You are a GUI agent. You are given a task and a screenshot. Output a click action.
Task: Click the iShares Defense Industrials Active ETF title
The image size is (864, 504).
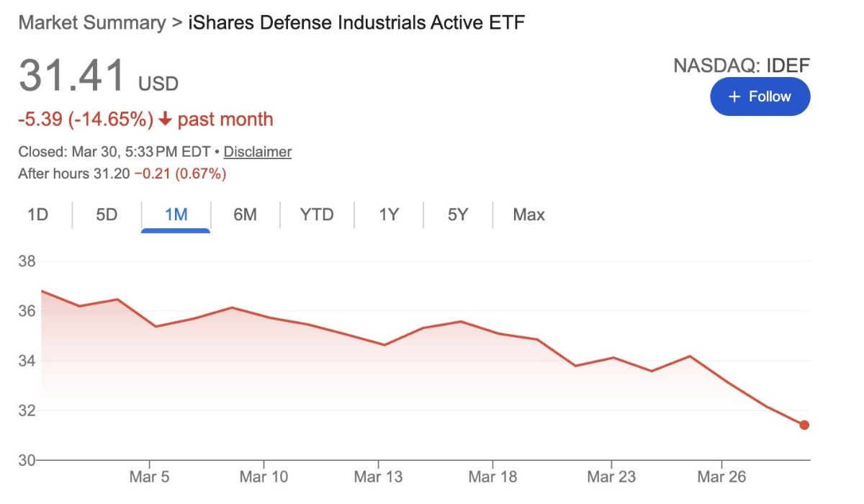click(x=356, y=22)
